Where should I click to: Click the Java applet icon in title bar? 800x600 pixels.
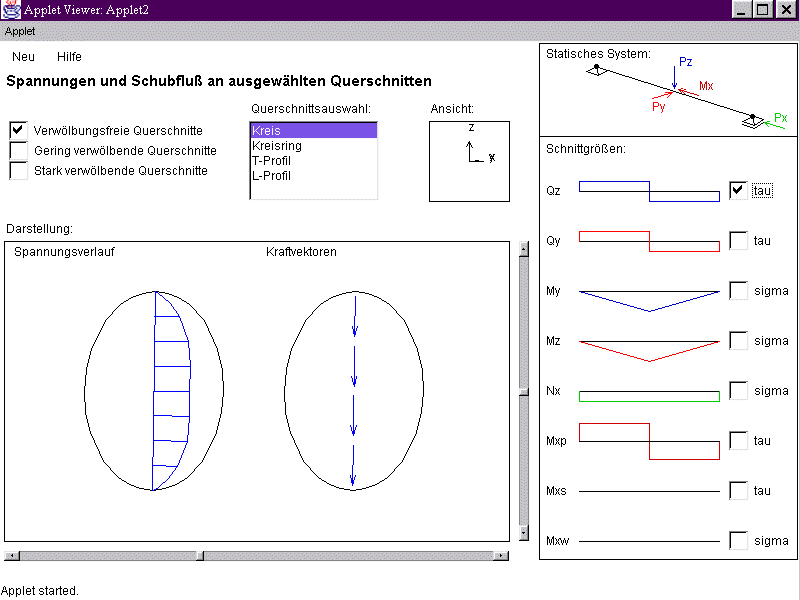pyautogui.click(x=11, y=9)
